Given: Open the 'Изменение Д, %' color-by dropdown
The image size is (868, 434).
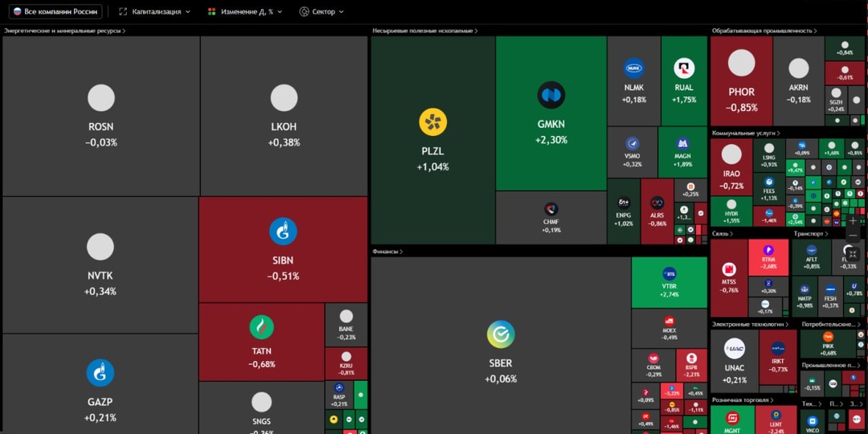Looking at the screenshot, I should (x=244, y=11).
